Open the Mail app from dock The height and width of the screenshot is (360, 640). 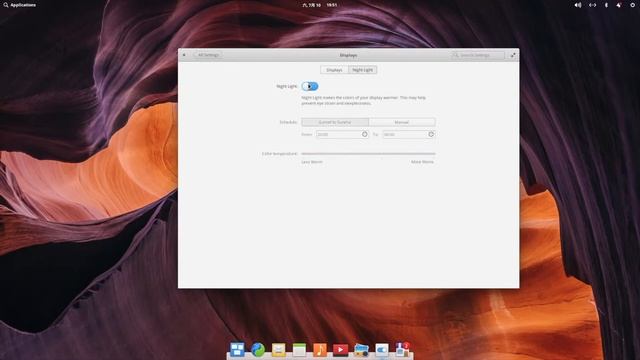279,350
